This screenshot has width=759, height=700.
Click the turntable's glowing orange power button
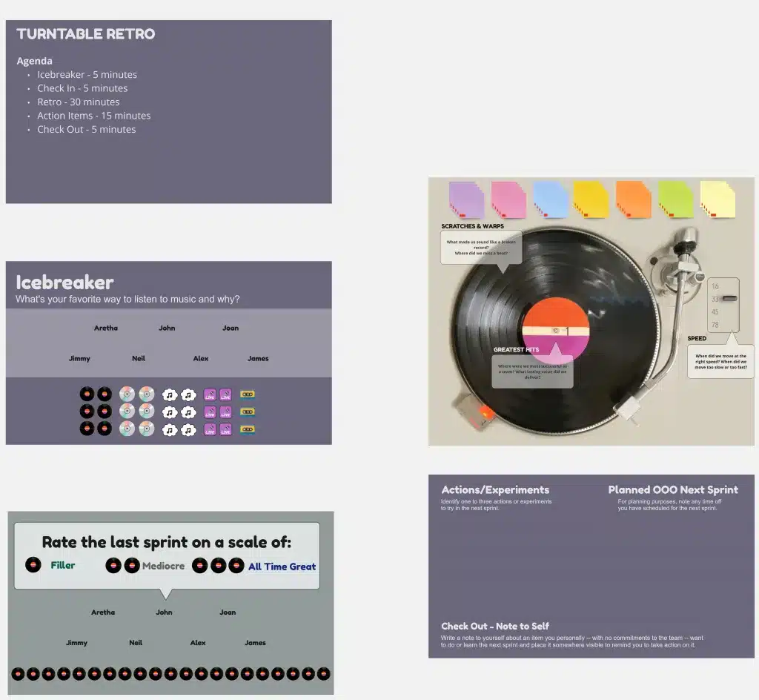pyautogui.click(x=486, y=412)
